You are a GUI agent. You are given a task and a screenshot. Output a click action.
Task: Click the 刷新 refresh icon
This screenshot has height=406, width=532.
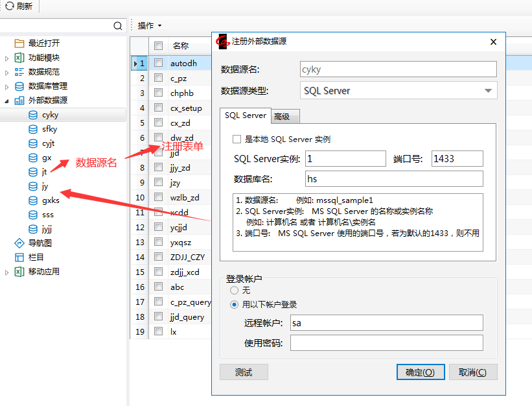(x=10, y=6)
